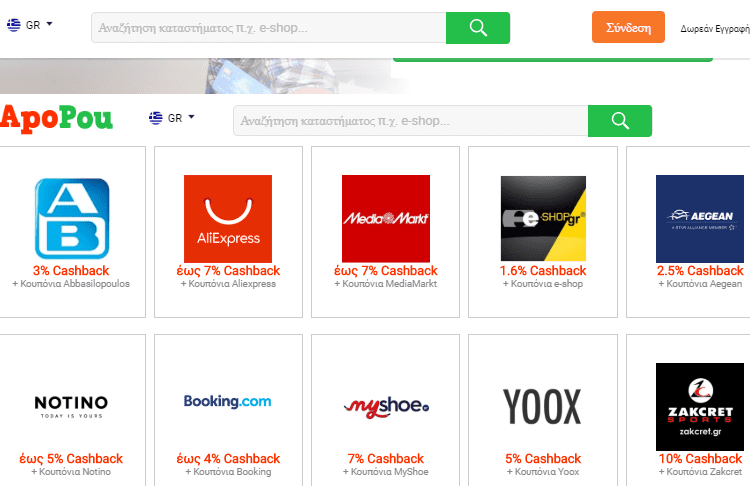
Task: Click the Greek flag icon beside ApoPou logo
Action: (x=155, y=118)
